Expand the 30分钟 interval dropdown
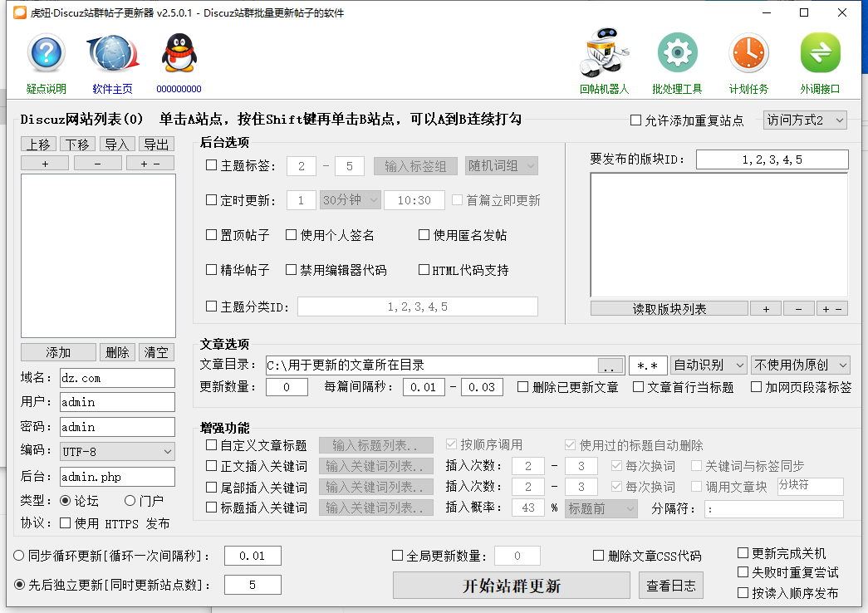Viewport: 868px width, 613px height. point(351,200)
